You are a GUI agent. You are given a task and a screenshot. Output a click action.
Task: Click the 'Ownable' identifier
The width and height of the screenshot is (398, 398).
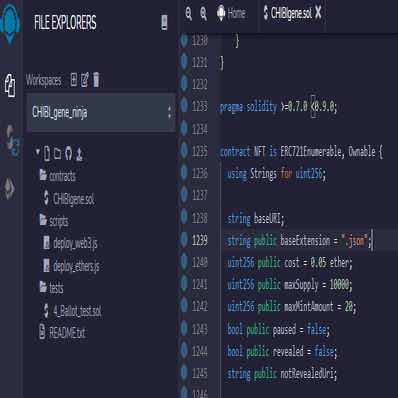click(x=362, y=152)
